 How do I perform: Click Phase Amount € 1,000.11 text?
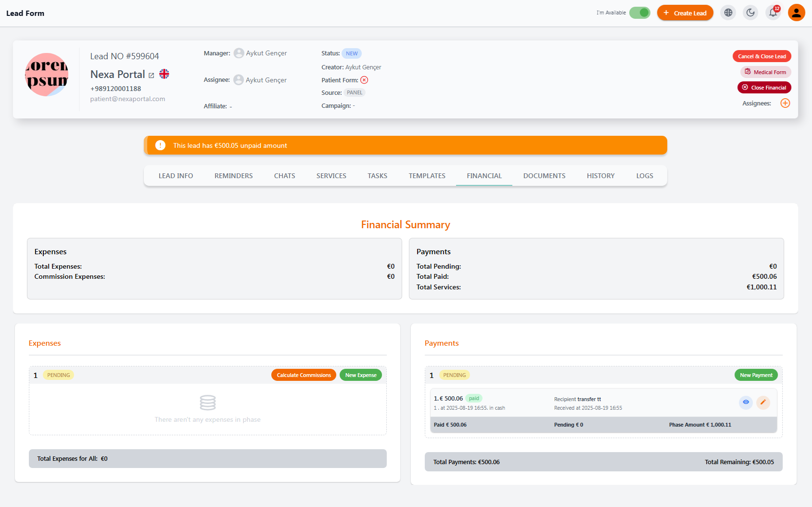[700, 425]
